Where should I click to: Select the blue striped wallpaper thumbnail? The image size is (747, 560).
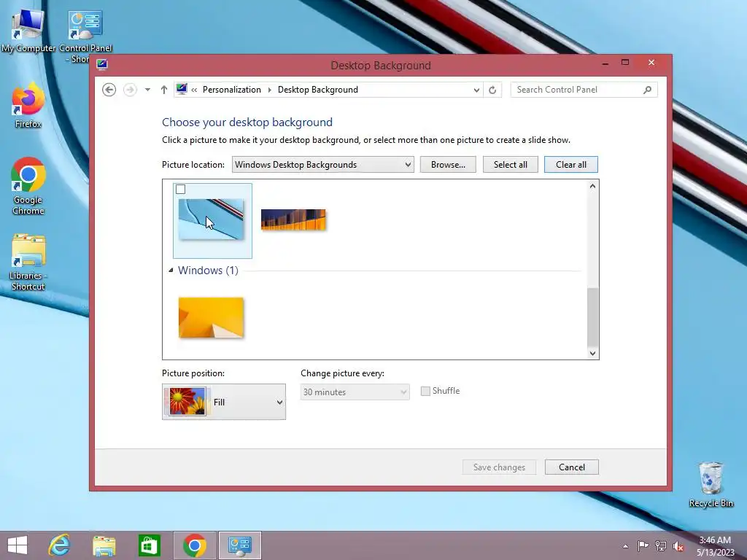point(211,219)
